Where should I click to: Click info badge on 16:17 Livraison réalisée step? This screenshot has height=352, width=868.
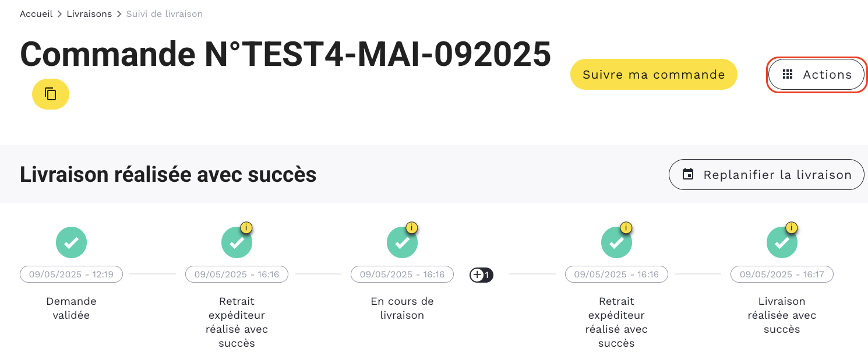point(791,228)
